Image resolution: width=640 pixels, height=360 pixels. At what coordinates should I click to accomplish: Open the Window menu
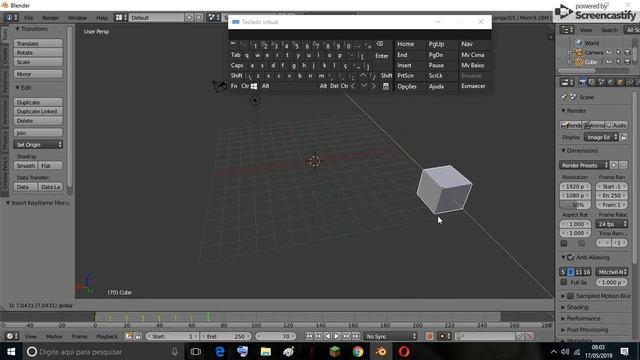(x=77, y=18)
